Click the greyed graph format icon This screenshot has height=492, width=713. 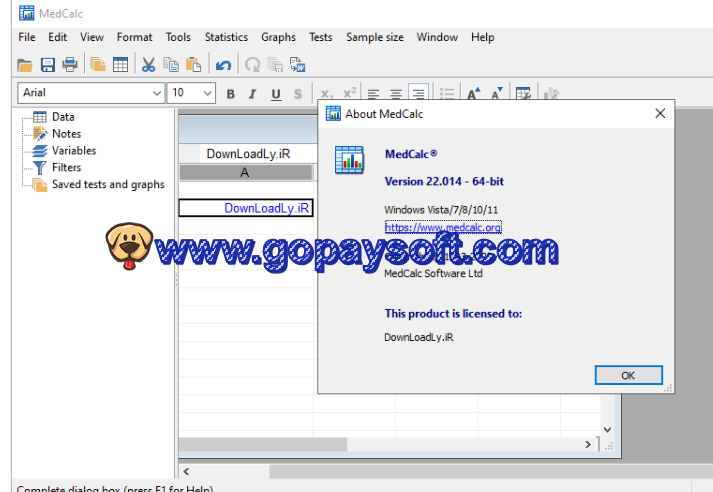tap(551, 93)
